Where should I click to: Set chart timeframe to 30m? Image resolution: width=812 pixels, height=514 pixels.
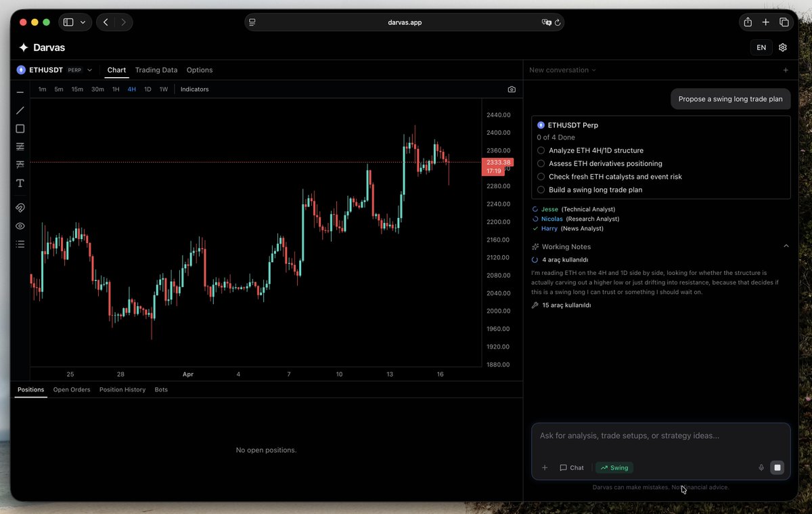click(97, 89)
